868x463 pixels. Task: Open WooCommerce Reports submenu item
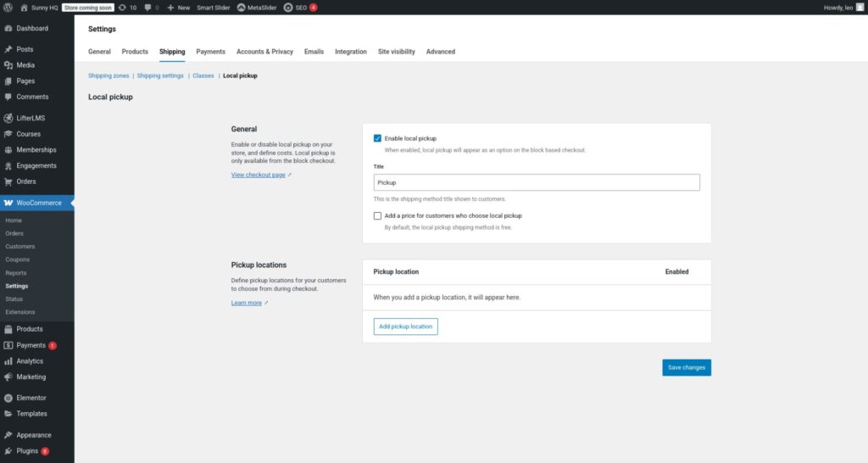point(15,273)
